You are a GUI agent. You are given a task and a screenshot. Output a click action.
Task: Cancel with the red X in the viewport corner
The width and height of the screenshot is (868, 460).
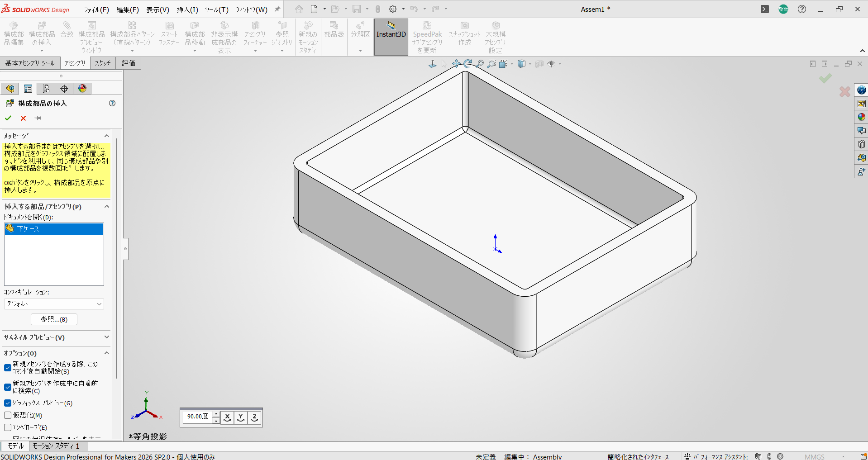(844, 92)
